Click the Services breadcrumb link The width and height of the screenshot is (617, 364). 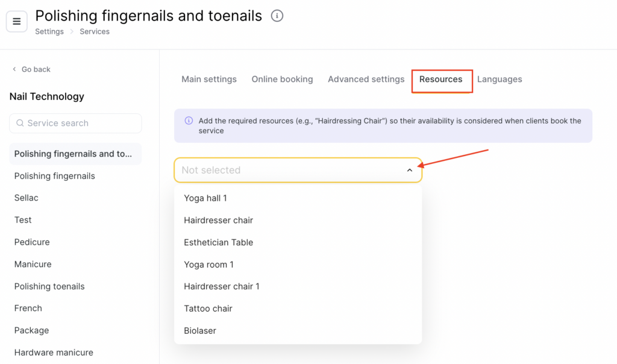click(x=95, y=31)
